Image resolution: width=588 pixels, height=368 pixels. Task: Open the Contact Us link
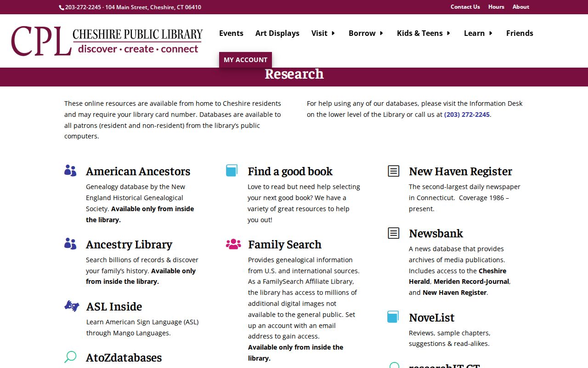[x=465, y=7]
